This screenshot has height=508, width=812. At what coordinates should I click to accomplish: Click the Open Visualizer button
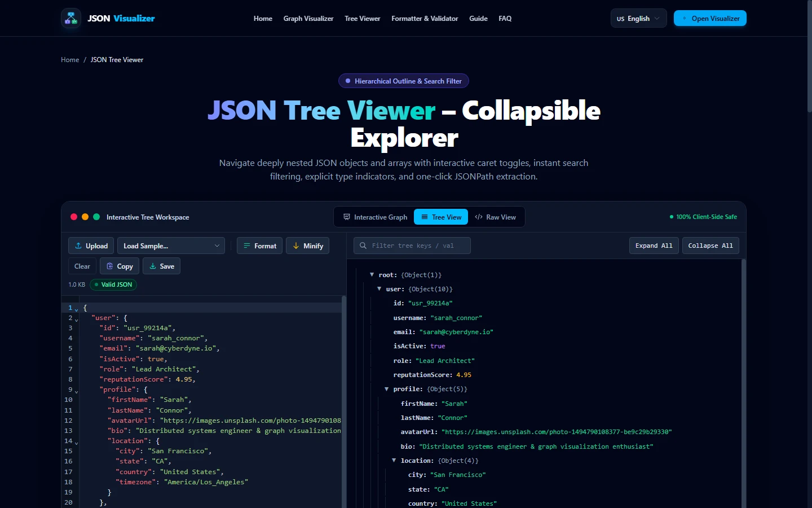click(x=710, y=18)
